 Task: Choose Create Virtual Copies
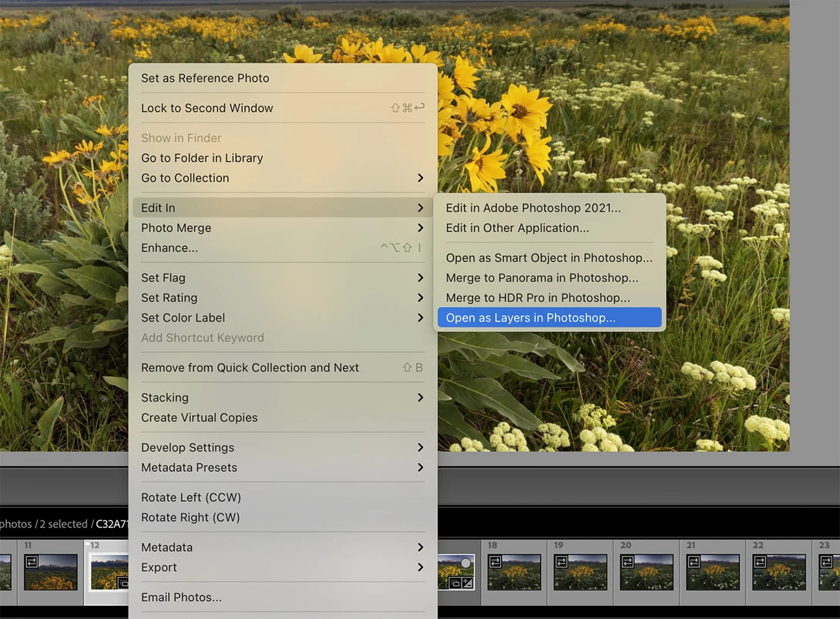[283, 418]
